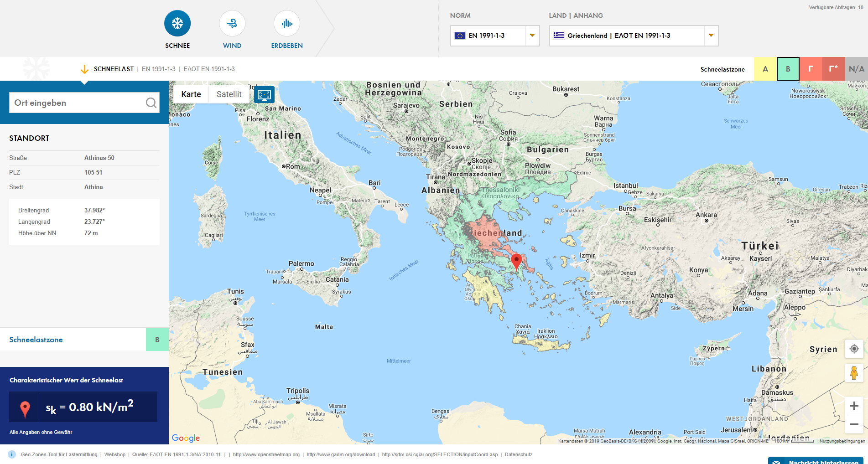
Task: Click the geolocation crosshair icon on the map
Action: (x=854, y=349)
